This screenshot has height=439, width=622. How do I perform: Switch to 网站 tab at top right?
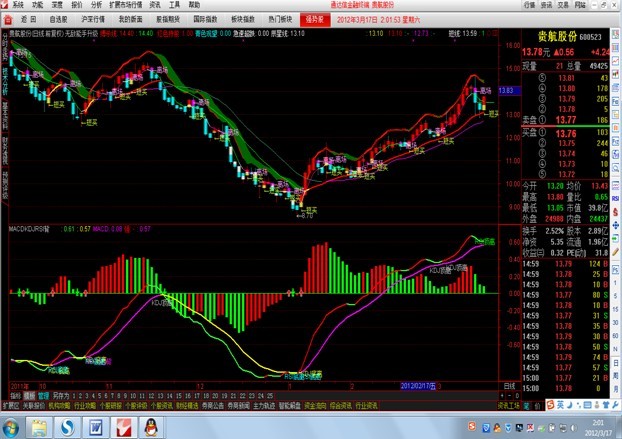click(580, 5)
